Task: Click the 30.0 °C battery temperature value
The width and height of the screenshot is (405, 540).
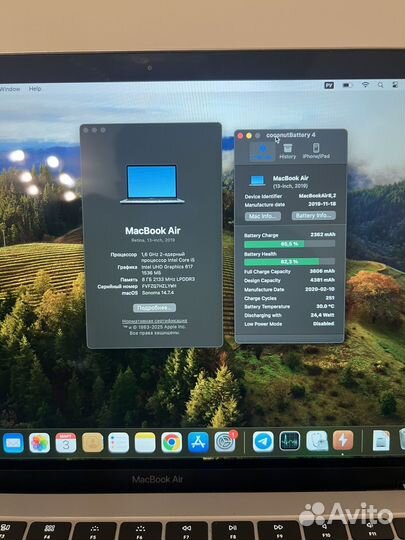Action: 325,306
